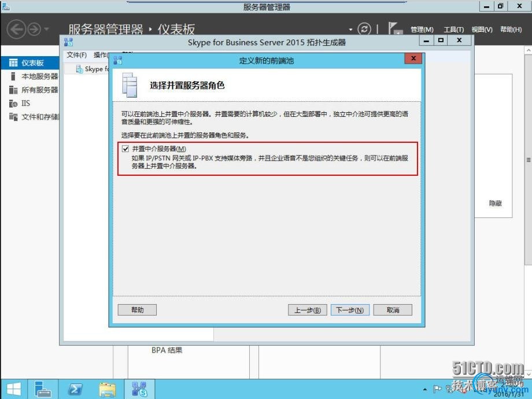Go back with the 上一步(B) button
This screenshot has height=399, width=532.
point(308,310)
